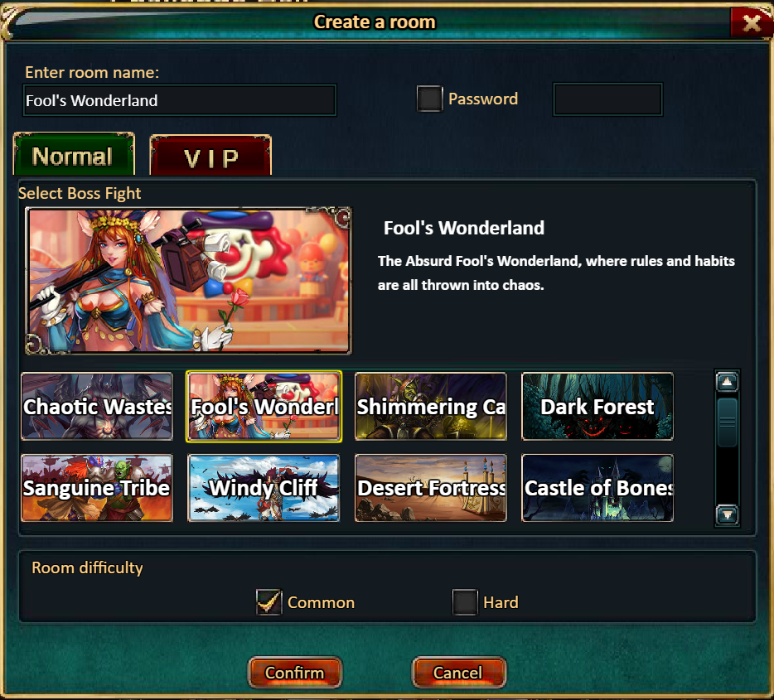Enable the Password checkbox
Image resolution: width=774 pixels, height=700 pixels.
coord(429,99)
